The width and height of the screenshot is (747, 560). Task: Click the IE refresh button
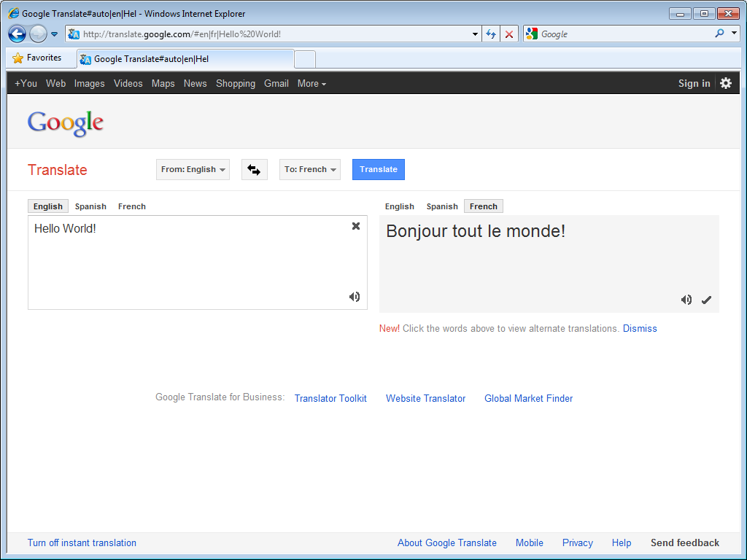491,34
